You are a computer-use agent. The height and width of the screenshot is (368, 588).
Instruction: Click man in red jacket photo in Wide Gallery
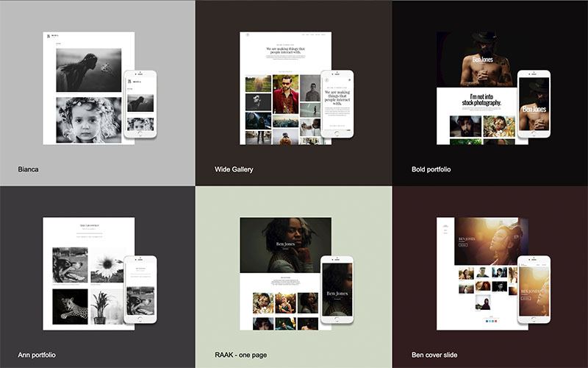pos(286,94)
